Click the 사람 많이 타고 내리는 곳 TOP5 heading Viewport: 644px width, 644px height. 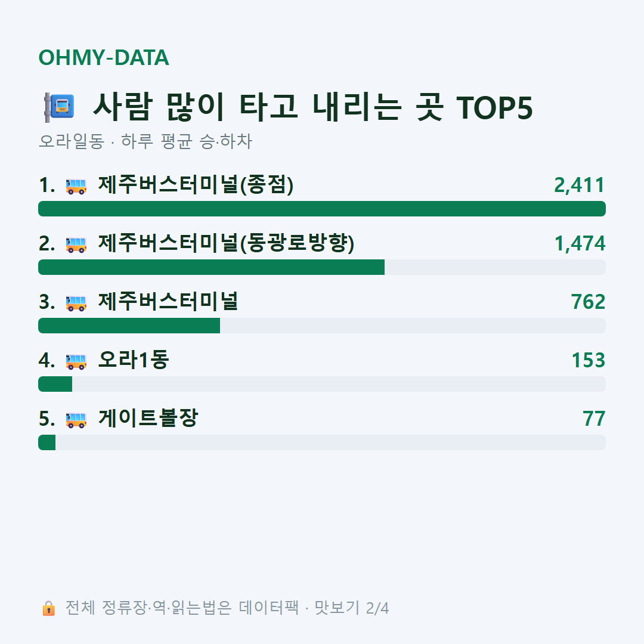click(x=313, y=107)
